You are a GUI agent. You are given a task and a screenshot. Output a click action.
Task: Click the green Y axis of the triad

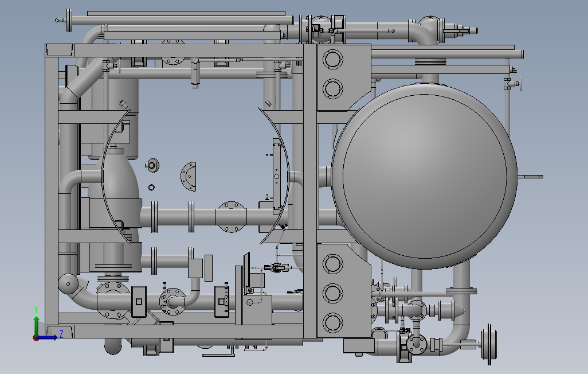(36, 326)
